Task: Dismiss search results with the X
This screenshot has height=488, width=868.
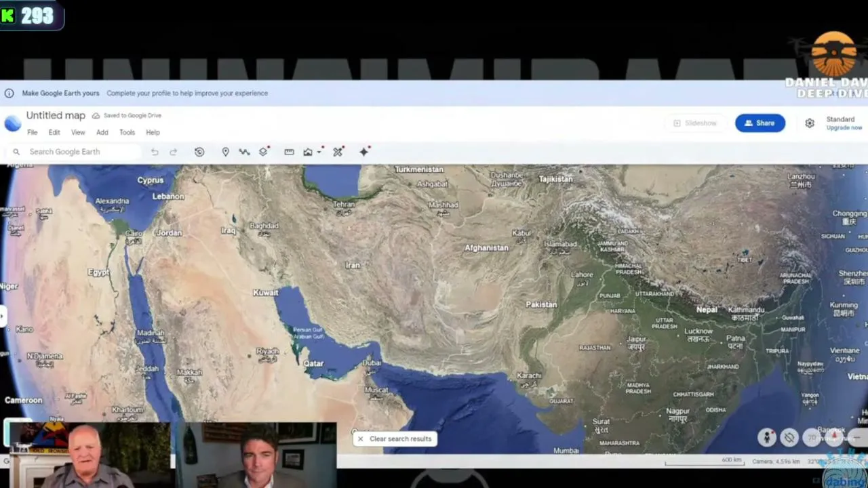Action: point(361,439)
